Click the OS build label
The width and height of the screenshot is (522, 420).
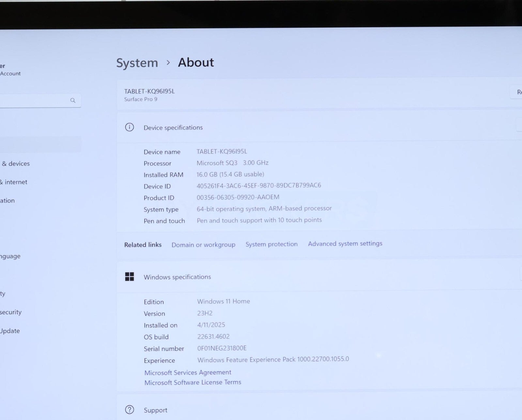point(156,337)
